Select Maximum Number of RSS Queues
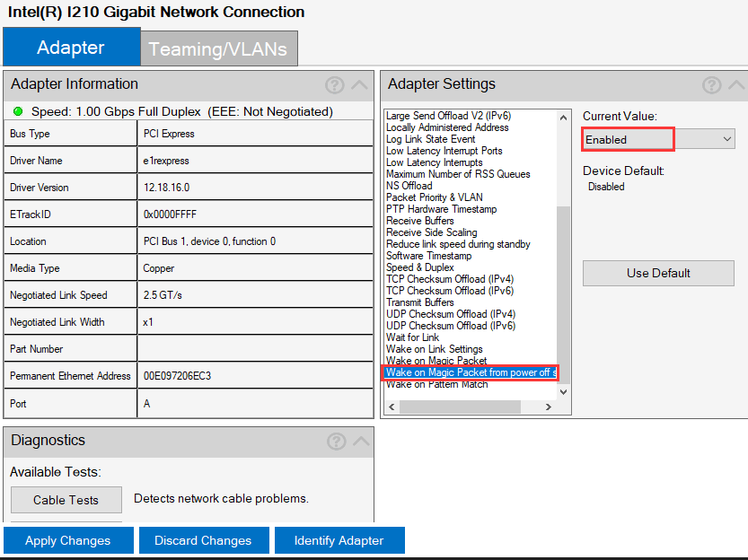 (x=458, y=174)
